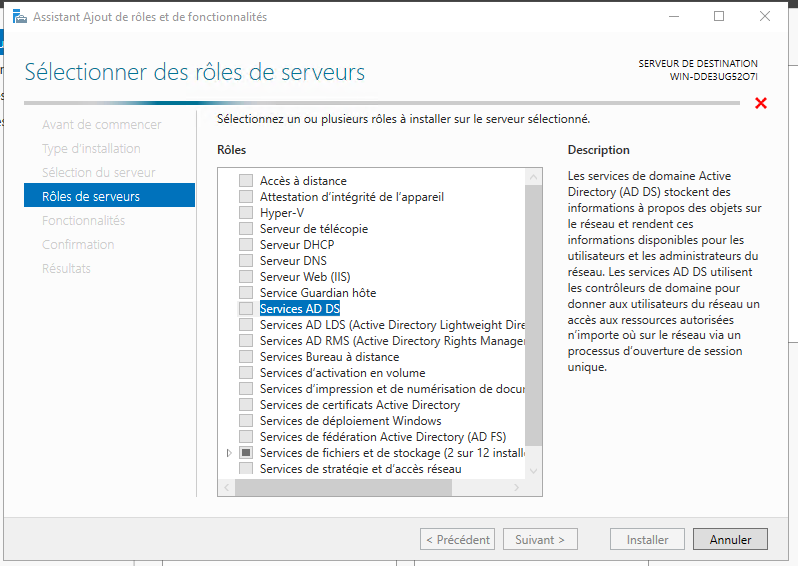The width and height of the screenshot is (798, 566).
Task: Expand Services de fichiers et de stockage
Action: click(229, 452)
